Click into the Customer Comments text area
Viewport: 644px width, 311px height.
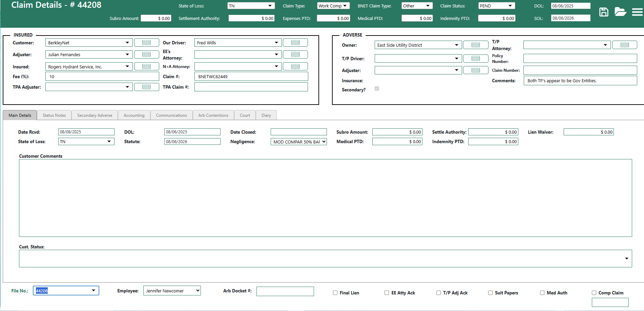point(325,198)
